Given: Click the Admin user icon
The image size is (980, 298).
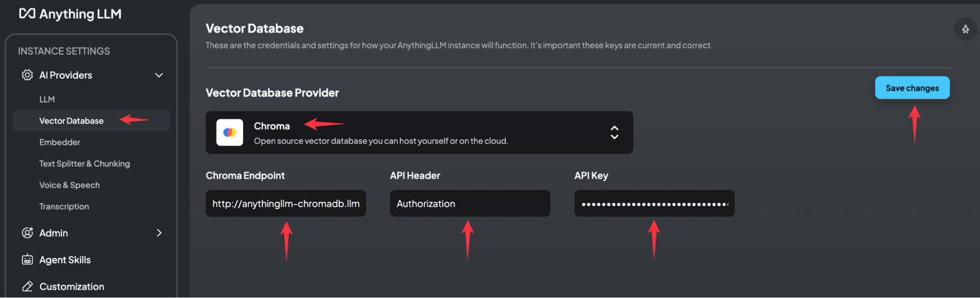Looking at the screenshot, I should 27,233.
